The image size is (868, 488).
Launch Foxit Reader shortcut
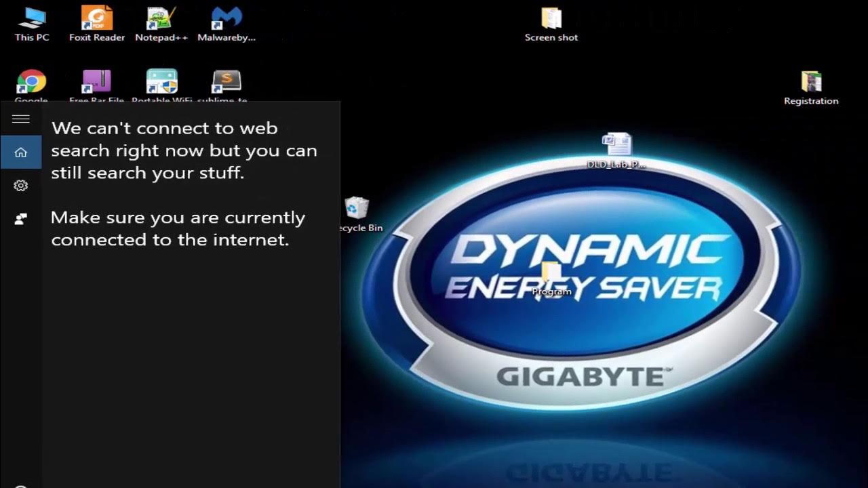pyautogui.click(x=97, y=24)
